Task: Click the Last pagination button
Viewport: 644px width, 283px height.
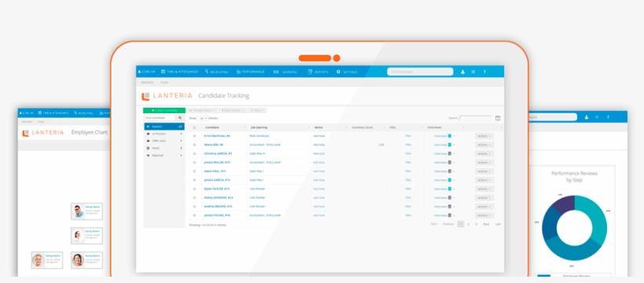Action: pos(498,224)
